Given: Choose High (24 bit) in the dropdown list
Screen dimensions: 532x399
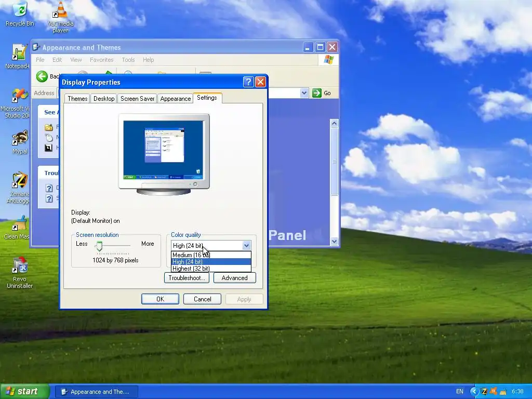Looking at the screenshot, I should [211, 262].
